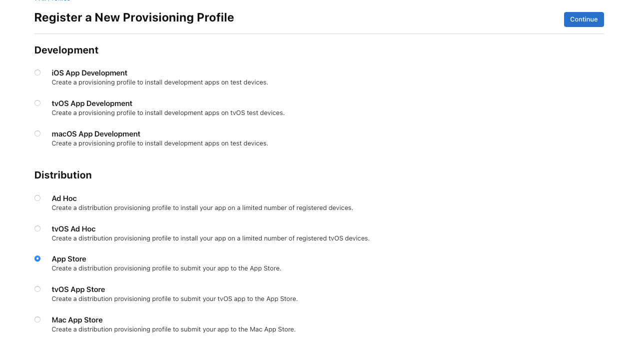Click the "tvOS Ad Hoc" option title

pos(73,229)
